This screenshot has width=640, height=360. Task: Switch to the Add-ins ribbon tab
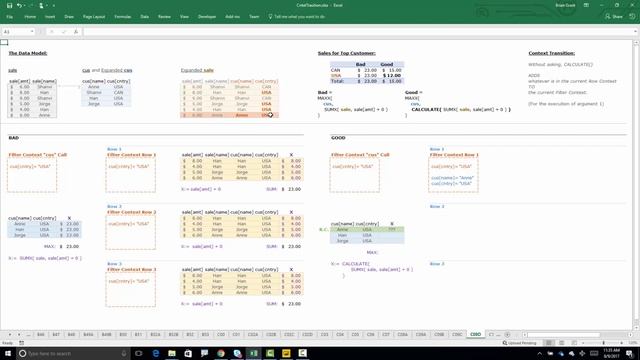tap(232, 17)
